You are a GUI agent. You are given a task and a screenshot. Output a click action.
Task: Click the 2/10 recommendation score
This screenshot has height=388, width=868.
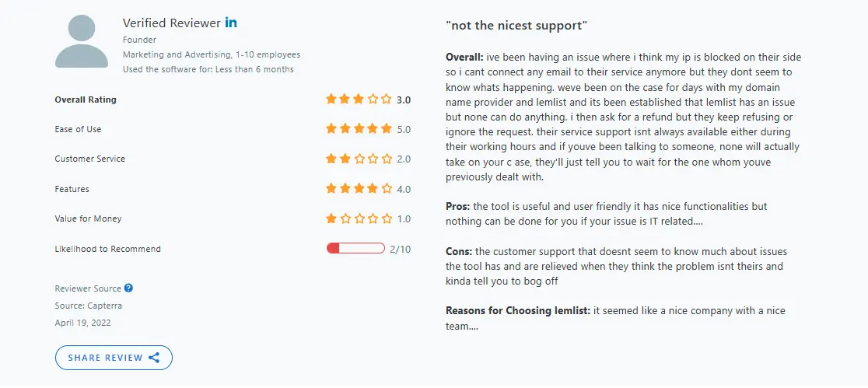(400, 249)
